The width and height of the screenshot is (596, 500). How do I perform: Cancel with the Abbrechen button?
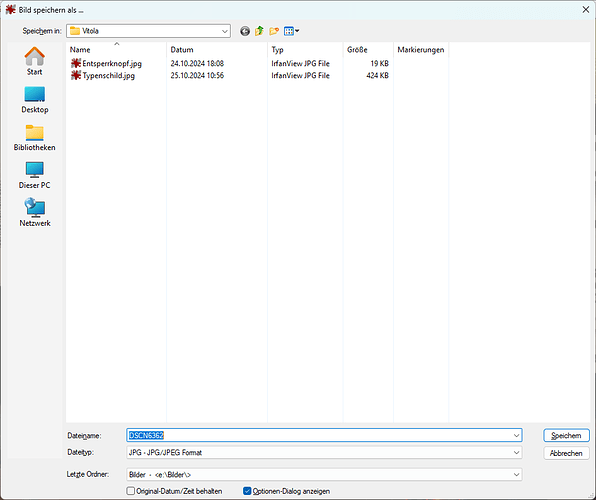click(x=566, y=453)
